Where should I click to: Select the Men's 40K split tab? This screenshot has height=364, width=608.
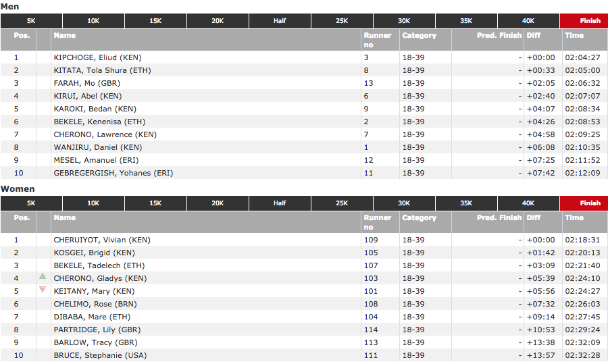tap(528, 21)
